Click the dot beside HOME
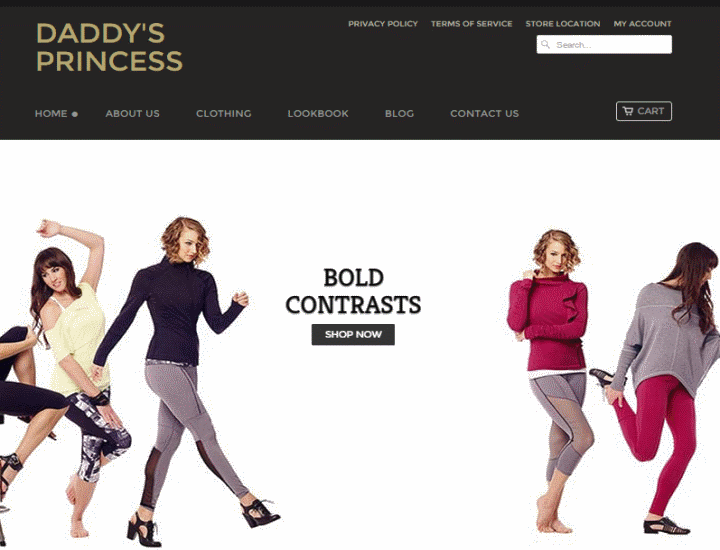This screenshot has width=720, height=550. (x=74, y=114)
